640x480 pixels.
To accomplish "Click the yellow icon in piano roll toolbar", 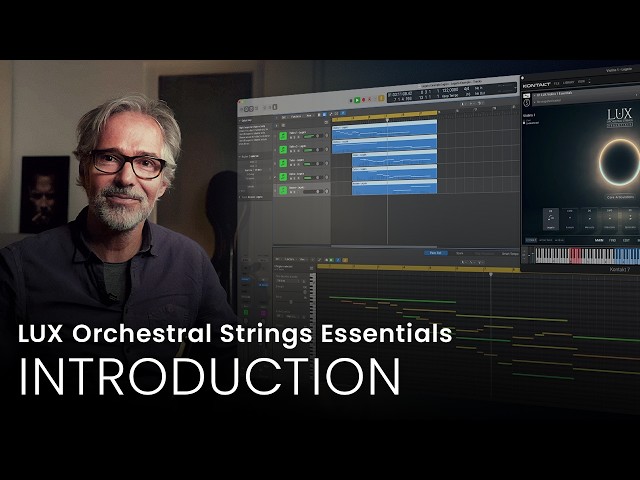I will tap(345, 260).
